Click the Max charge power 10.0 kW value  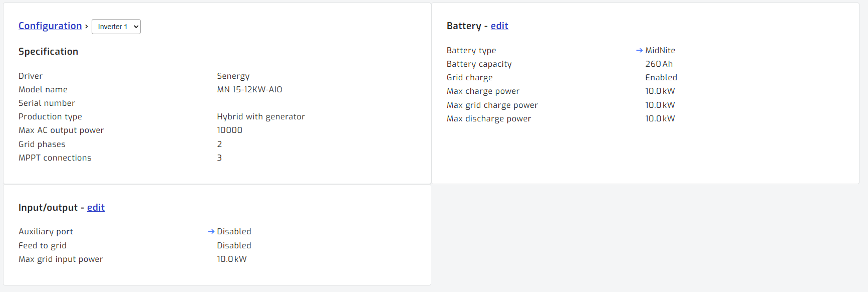[x=660, y=91]
